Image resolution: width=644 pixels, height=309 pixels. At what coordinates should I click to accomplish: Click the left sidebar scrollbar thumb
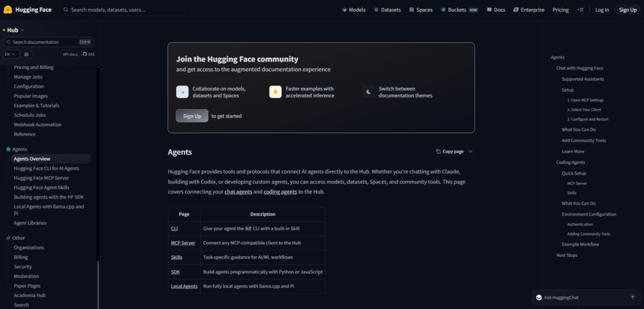click(97, 285)
